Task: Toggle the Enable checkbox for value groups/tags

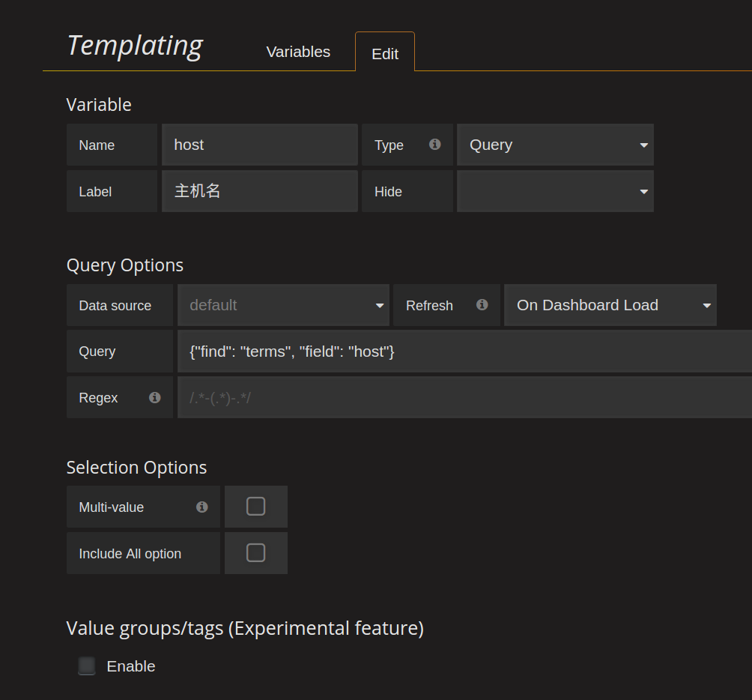Action: [87, 666]
